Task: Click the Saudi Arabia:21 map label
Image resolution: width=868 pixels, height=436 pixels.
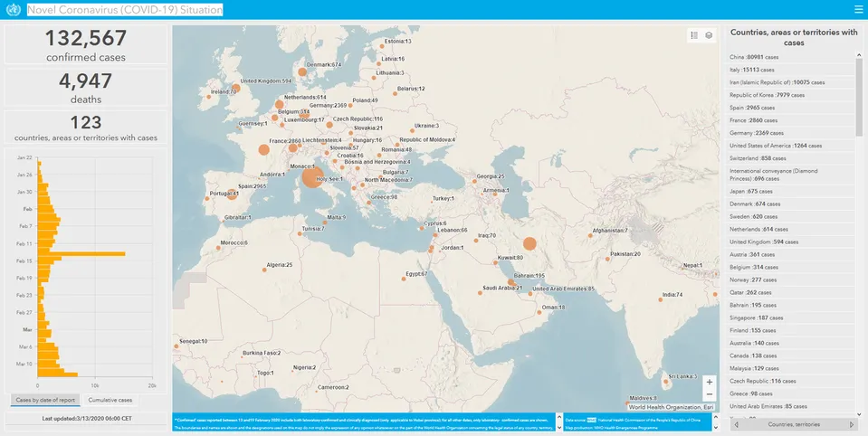Action: tap(502, 288)
